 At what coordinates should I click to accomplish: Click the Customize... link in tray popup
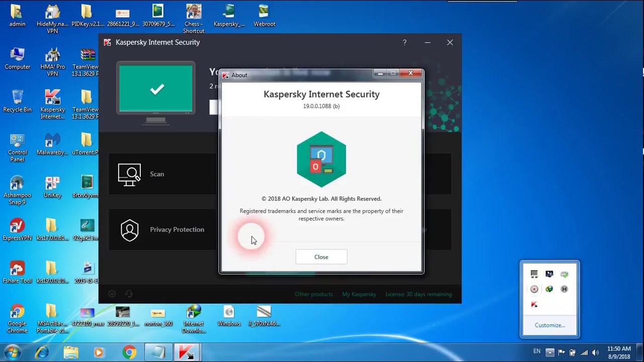(550, 325)
